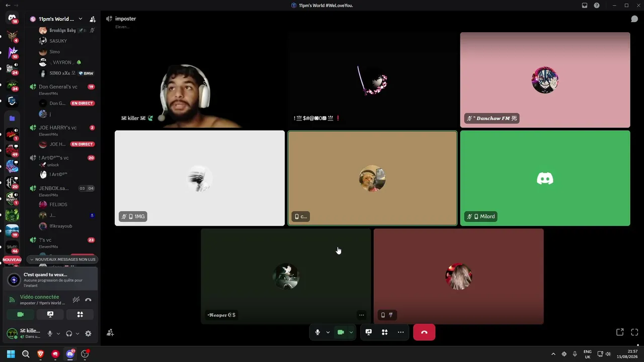The image size is (644, 362).
Task: Open Windows taskbar Search
Action: click(26, 354)
